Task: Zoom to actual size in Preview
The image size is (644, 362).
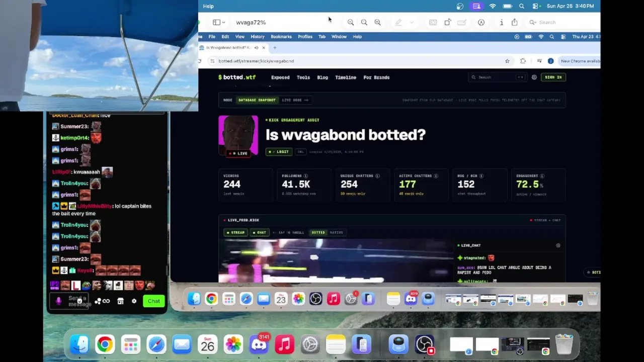Action: pyautogui.click(x=364, y=22)
